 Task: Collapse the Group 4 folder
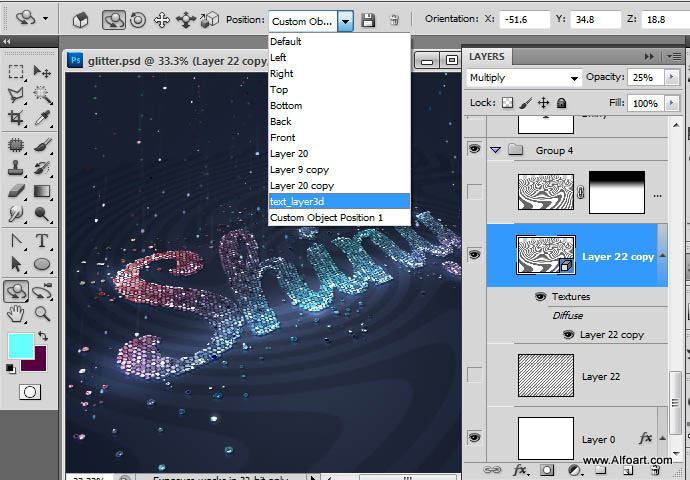(495, 150)
